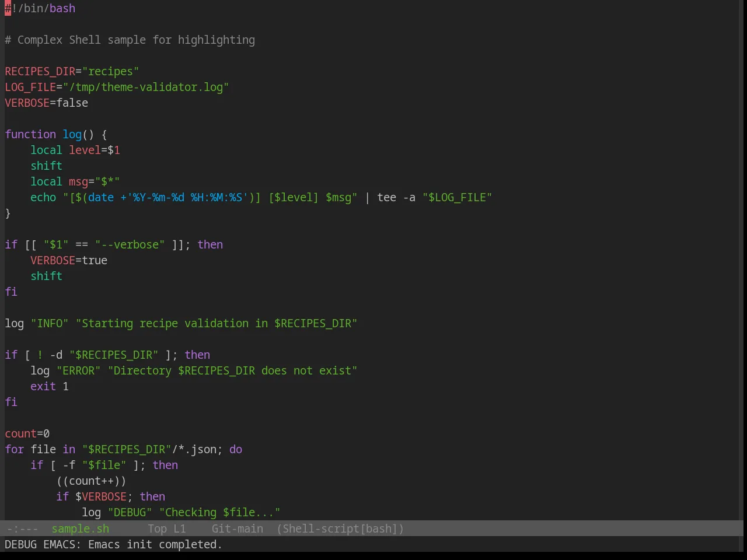
Task: Click the "DEBUG" string
Action: click(130, 512)
